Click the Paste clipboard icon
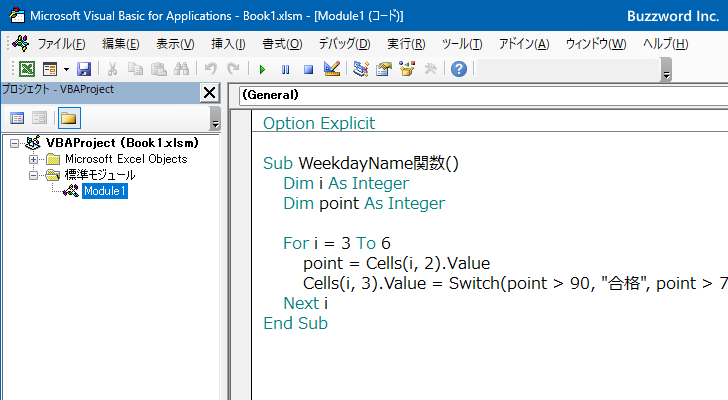Viewport: 728px width, 400px height. coord(158,69)
